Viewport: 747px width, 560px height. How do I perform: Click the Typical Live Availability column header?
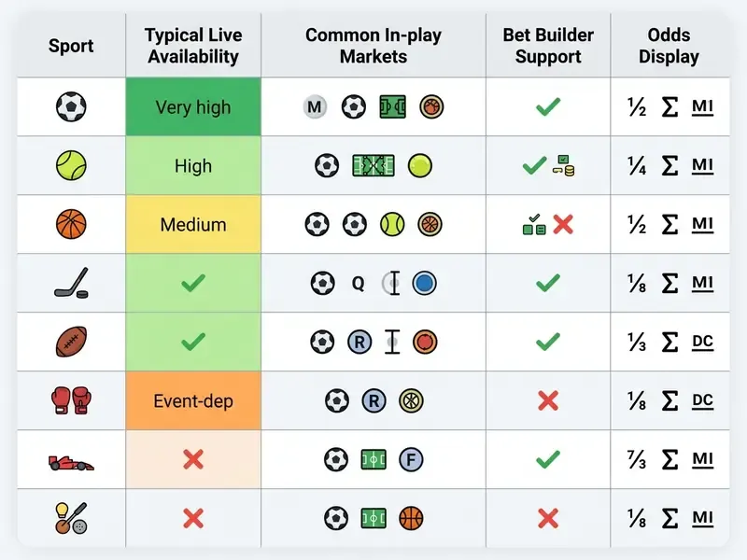coord(193,46)
